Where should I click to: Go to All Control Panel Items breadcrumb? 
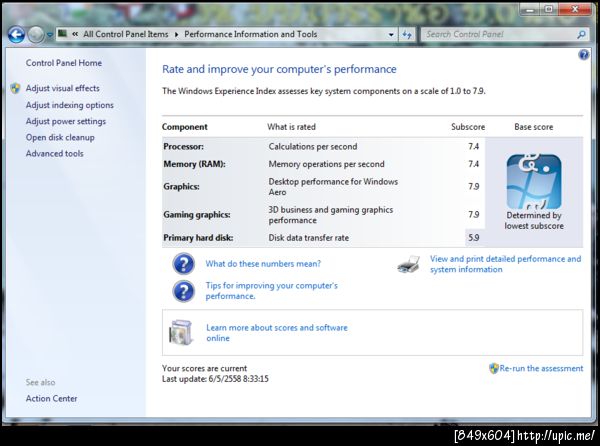(x=126, y=34)
